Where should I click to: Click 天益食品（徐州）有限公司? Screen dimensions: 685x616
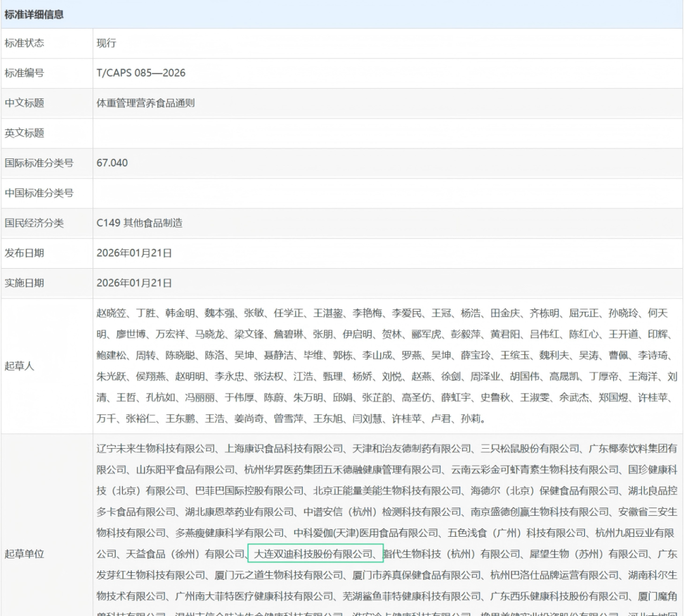tap(185, 554)
